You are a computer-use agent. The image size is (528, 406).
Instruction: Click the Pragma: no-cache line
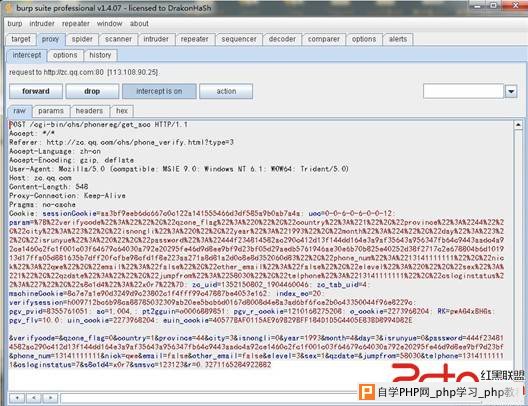click(x=42, y=204)
